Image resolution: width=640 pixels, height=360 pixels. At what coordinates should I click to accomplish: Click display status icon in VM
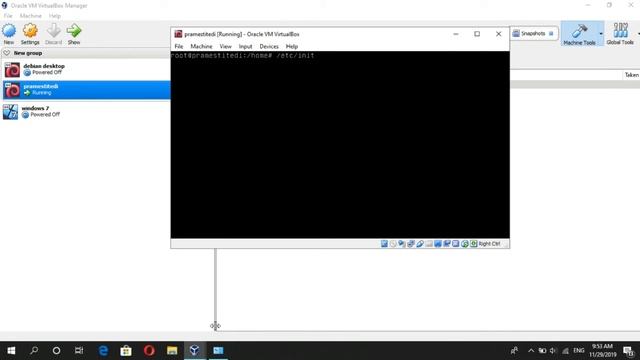pyautogui.click(x=438, y=244)
